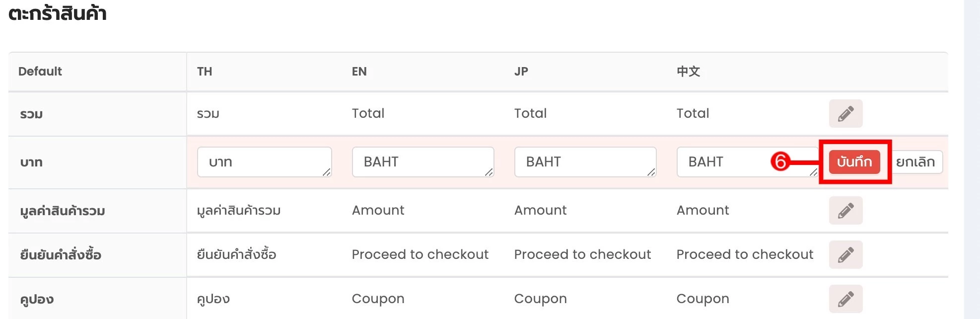Select the JP column header
Image resolution: width=980 pixels, height=319 pixels.
tap(521, 72)
